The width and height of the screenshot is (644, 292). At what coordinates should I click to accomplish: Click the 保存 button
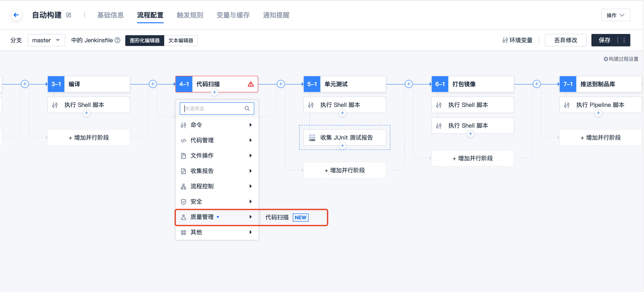(604, 40)
